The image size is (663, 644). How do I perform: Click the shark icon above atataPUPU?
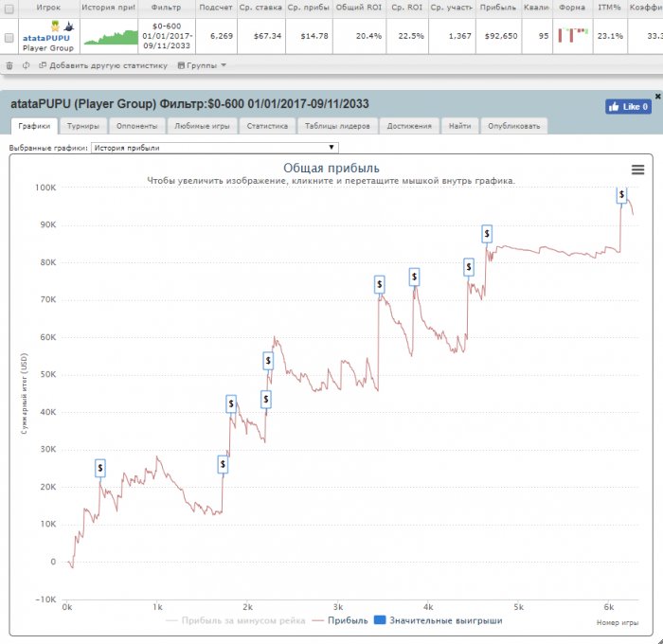pos(69,27)
